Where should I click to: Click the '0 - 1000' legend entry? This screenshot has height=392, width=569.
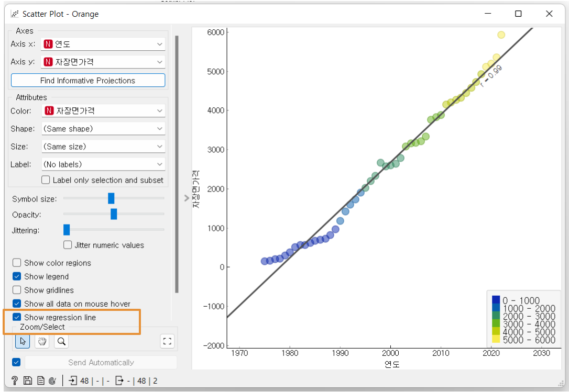516,300
